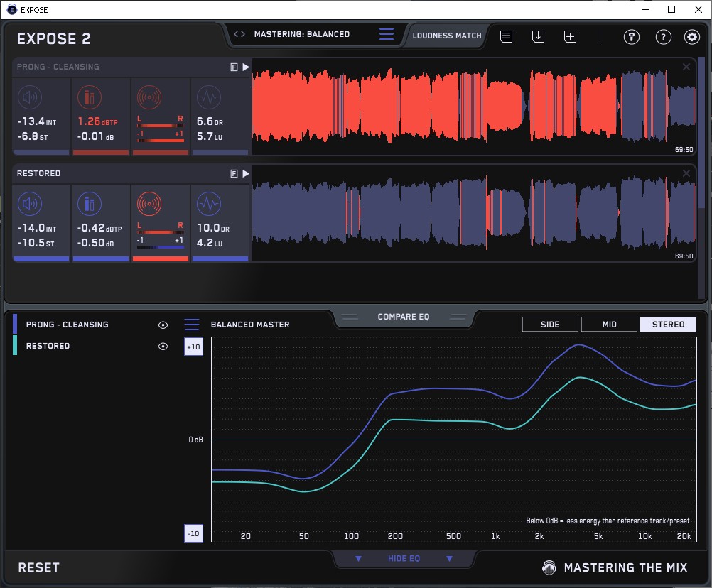Screen dimensions: 712x588
Task: Open the notes/report document icon
Action: 506,36
